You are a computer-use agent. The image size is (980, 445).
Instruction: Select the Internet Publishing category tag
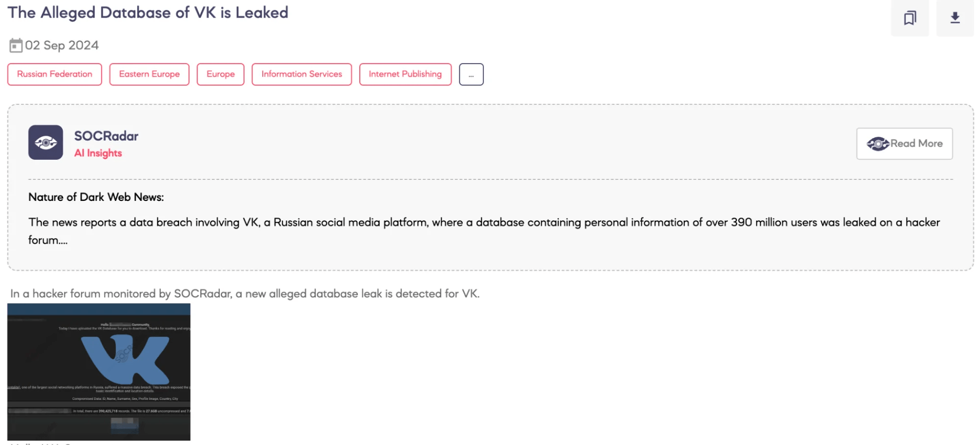click(x=405, y=74)
